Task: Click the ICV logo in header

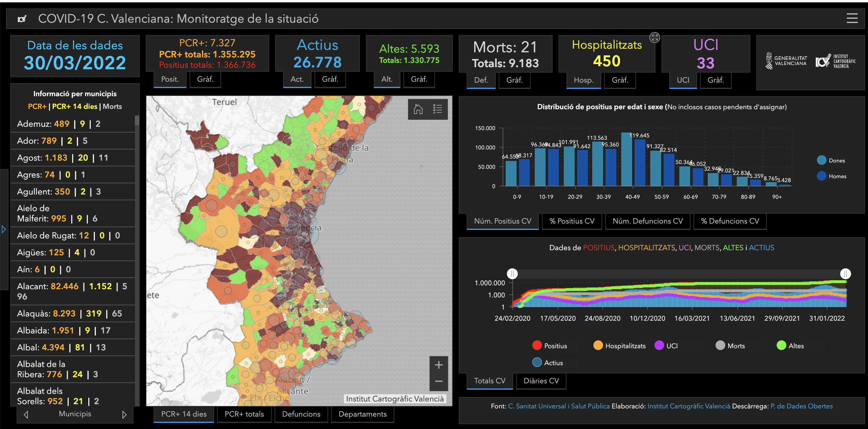Action: 22,19
